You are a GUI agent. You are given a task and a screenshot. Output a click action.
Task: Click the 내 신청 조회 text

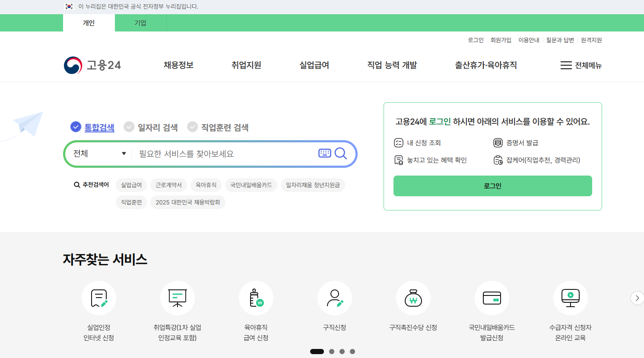424,143
